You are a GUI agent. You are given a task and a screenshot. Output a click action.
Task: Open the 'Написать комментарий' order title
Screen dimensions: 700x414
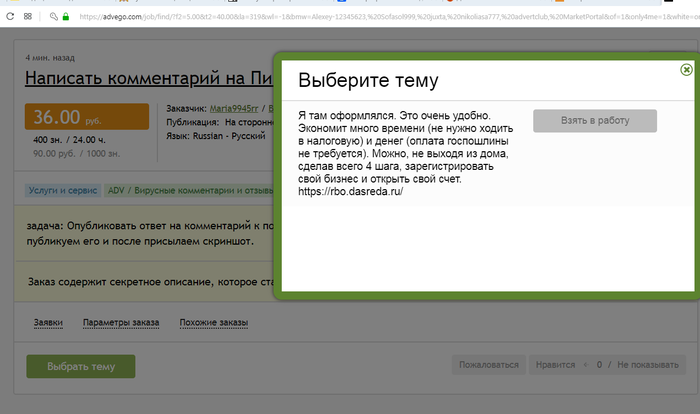[x=149, y=78]
